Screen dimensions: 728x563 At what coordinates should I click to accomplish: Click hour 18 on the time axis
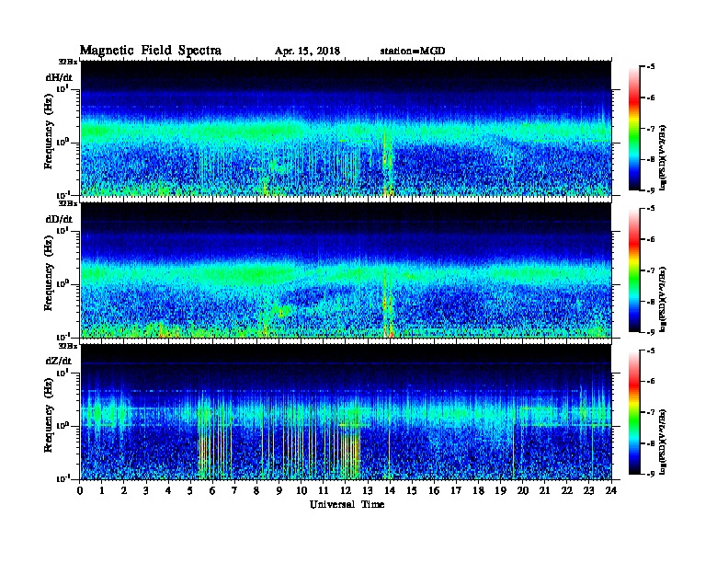(x=478, y=490)
